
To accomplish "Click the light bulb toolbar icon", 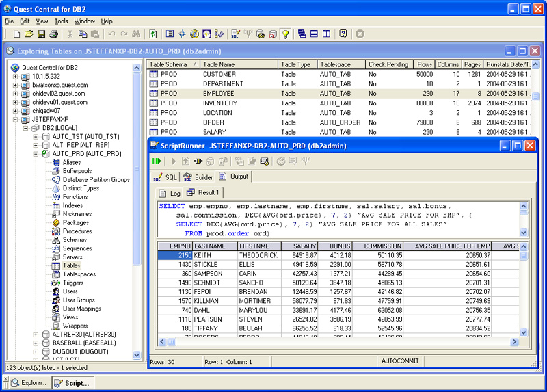I will point(286,34).
